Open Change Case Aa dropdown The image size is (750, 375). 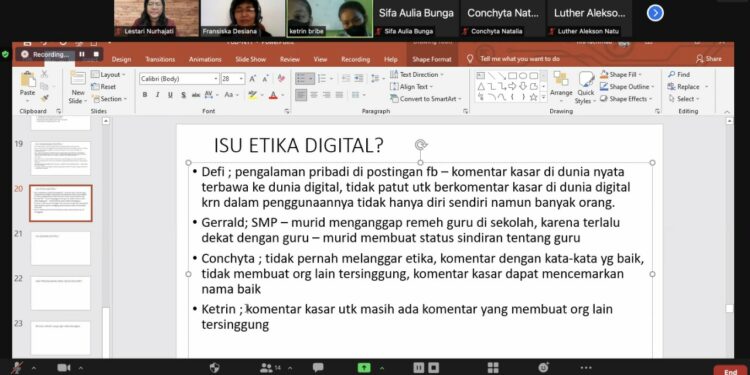tap(231, 95)
